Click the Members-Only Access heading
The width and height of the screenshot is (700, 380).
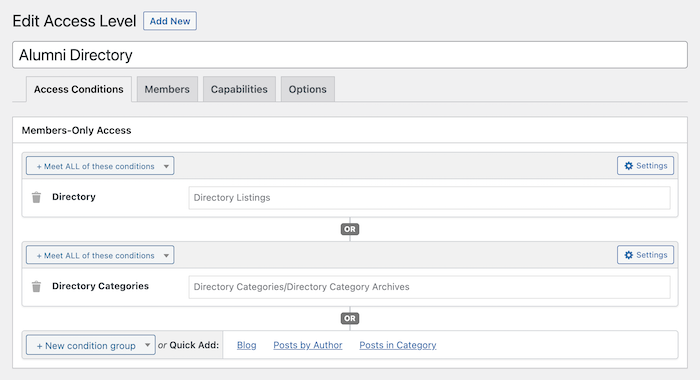76,130
